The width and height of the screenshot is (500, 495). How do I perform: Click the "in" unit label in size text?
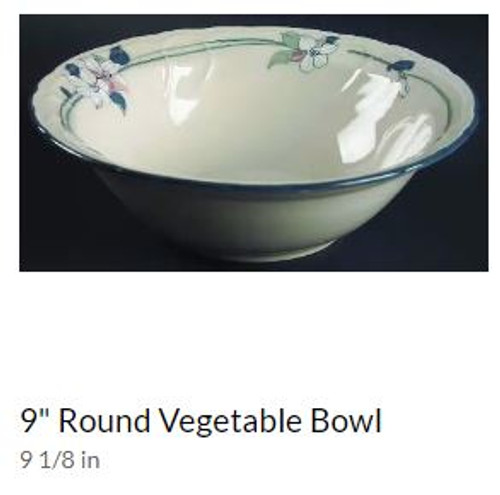point(91,460)
